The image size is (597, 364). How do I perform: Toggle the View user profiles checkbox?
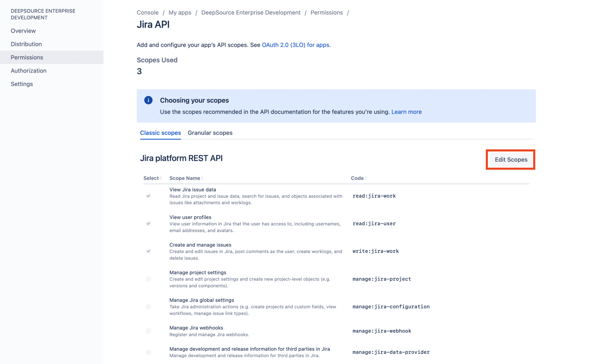[148, 224]
